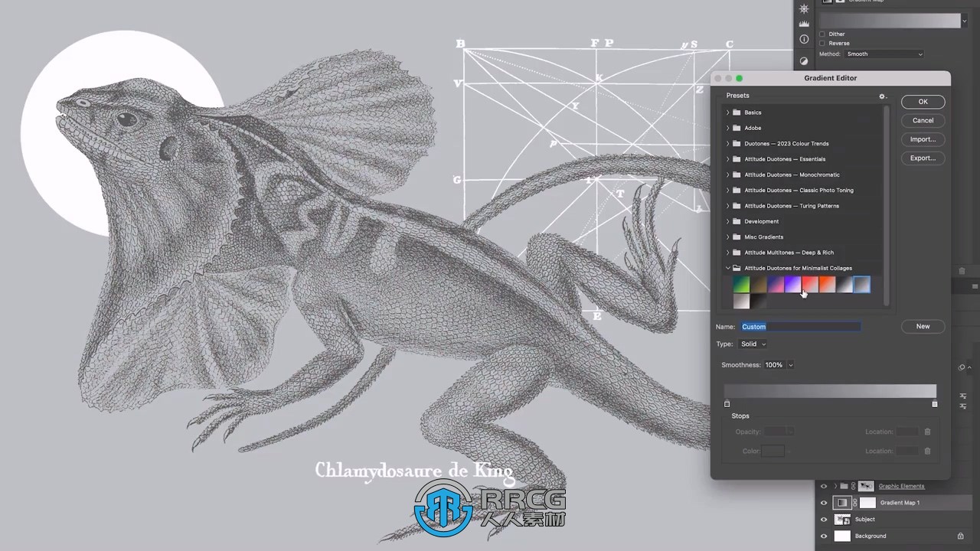The image size is (980, 551).
Task: Click the Background layer thumbnail
Action: click(x=842, y=536)
